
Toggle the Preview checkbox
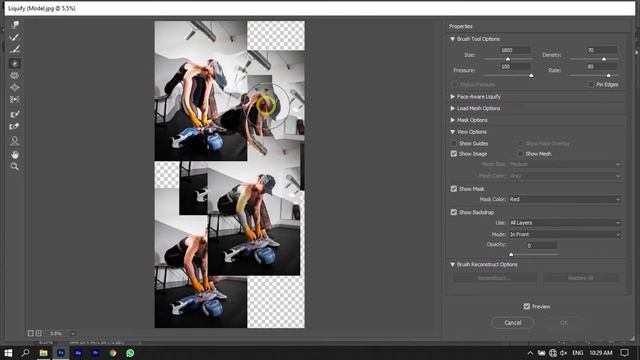(527, 307)
